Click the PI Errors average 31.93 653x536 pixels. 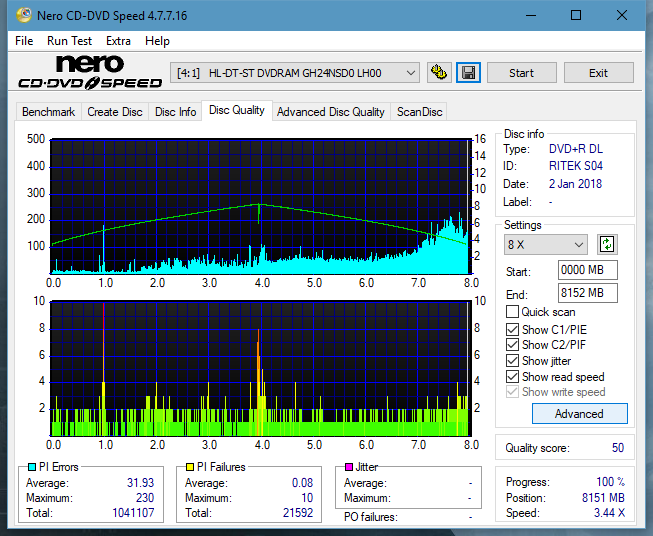click(x=140, y=483)
